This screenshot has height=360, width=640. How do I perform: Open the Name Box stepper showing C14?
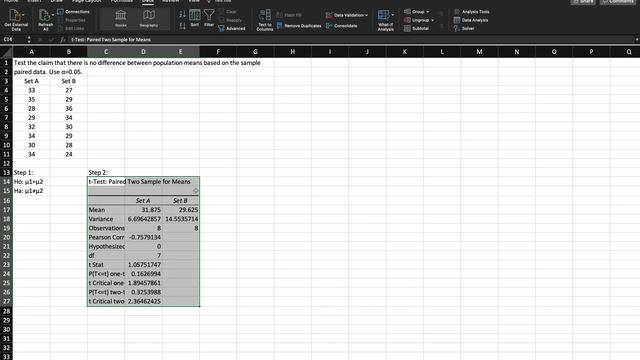[29, 40]
